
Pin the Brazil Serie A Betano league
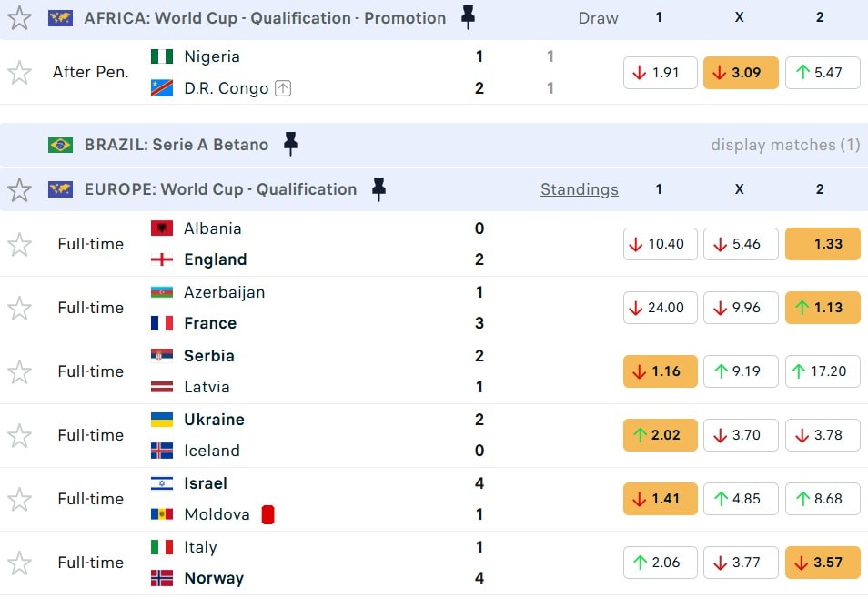pos(290,144)
